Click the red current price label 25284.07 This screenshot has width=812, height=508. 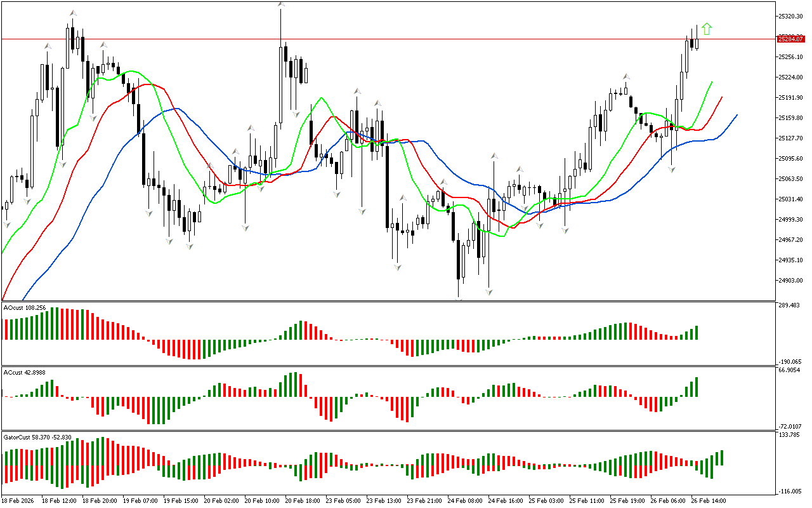point(790,39)
